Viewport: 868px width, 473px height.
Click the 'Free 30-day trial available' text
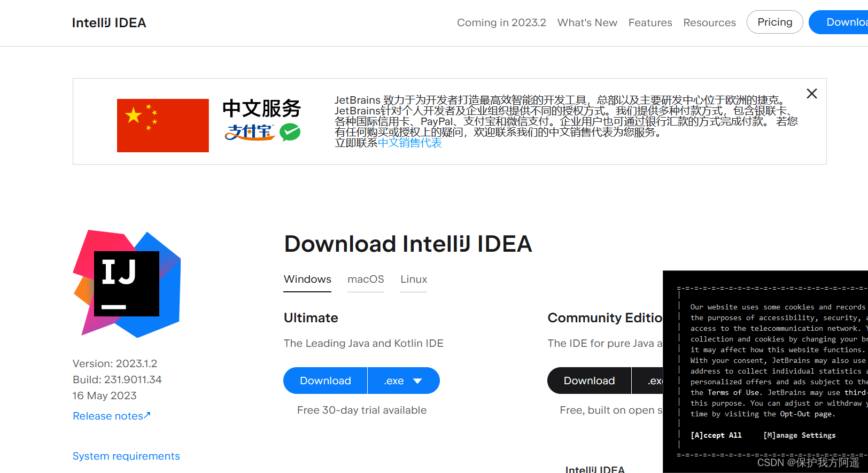click(362, 410)
